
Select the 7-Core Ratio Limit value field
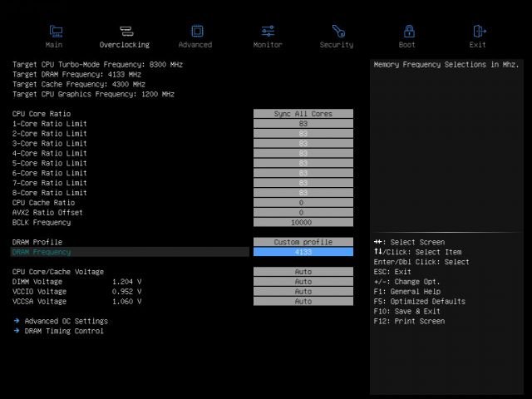[303, 183]
